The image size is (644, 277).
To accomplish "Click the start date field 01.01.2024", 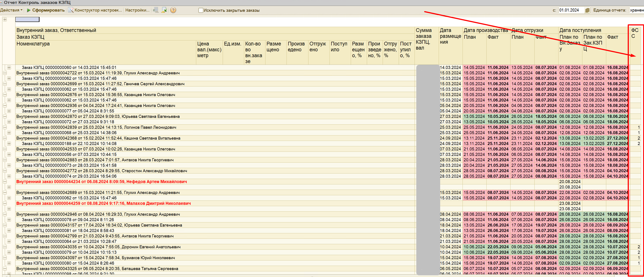I will [572, 10].
